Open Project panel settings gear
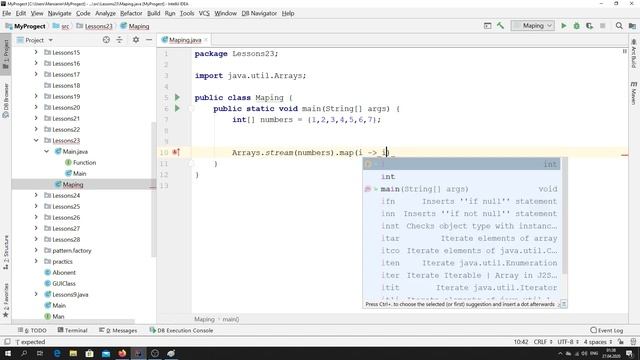 click(x=136, y=40)
